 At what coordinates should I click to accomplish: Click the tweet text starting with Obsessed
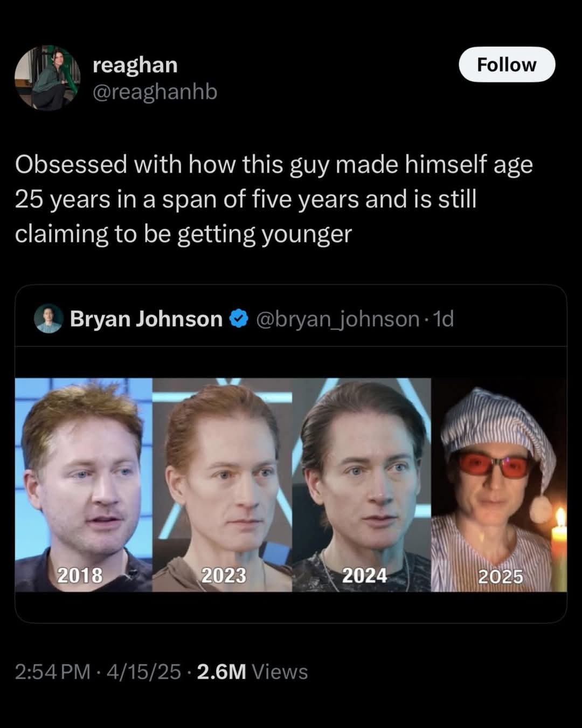tap(273, 199)
